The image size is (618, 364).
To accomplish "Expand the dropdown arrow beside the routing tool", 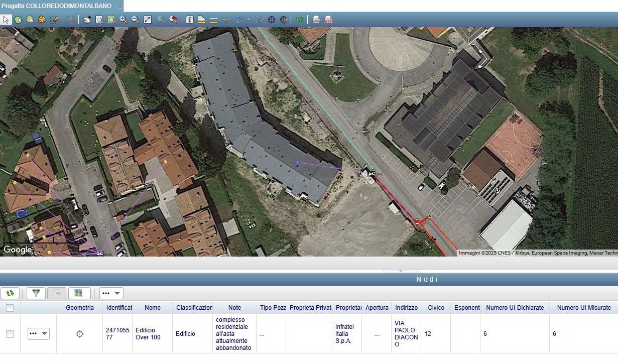I will [249, 20].
